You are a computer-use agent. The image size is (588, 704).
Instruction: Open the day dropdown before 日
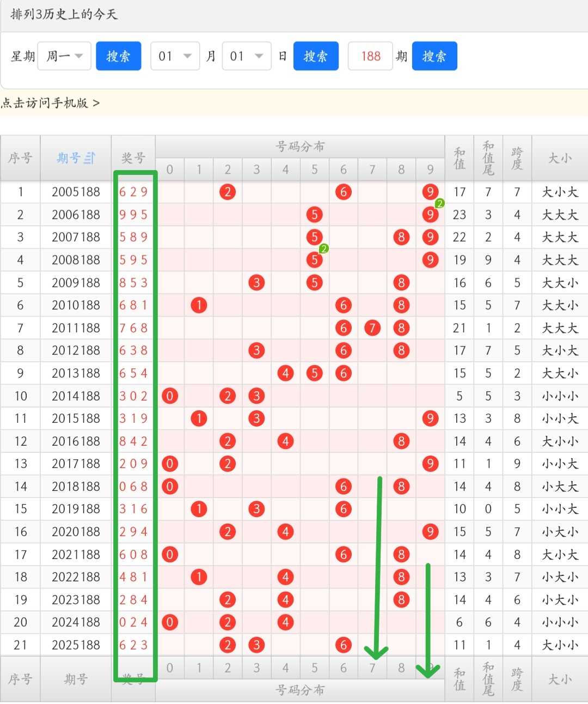tap(247, 56)
